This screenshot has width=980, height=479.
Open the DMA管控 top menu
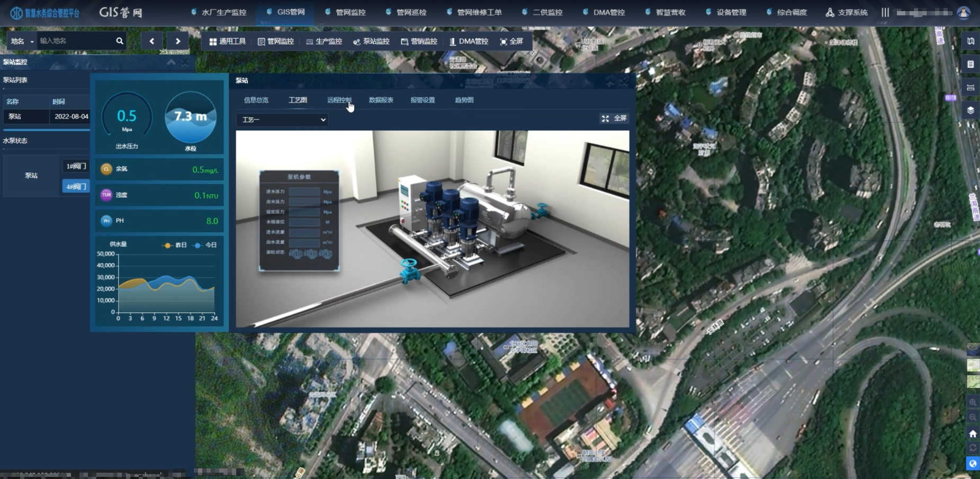[604, 12]
